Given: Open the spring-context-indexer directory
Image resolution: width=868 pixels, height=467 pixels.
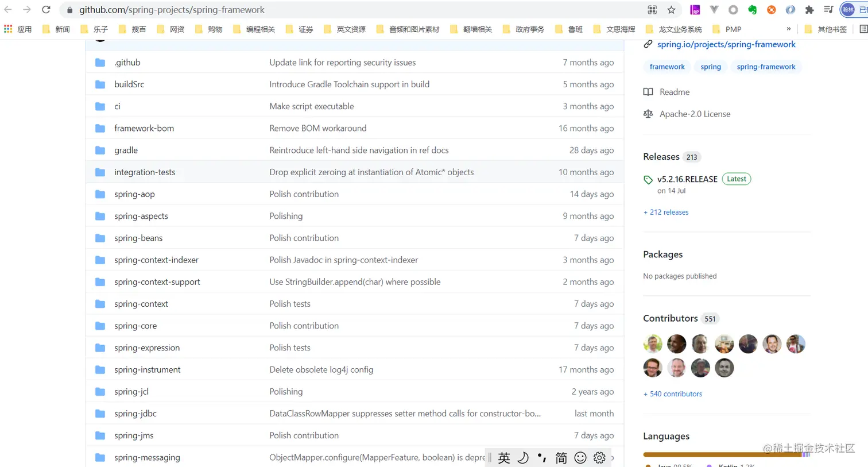Looking at the screenshot, I should 156,260.
